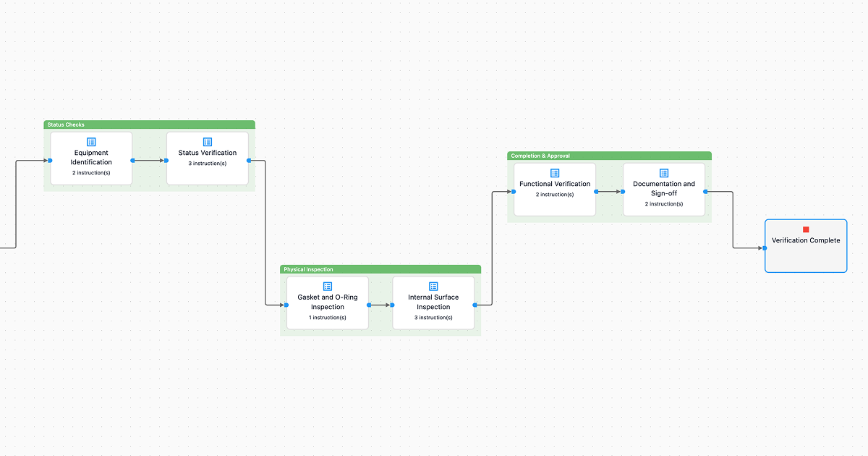The height and width of the screenshot is (456, 868).
Task: Select the Completion & Approval group header
Action: pyautogui.click(x=609, y=156)
